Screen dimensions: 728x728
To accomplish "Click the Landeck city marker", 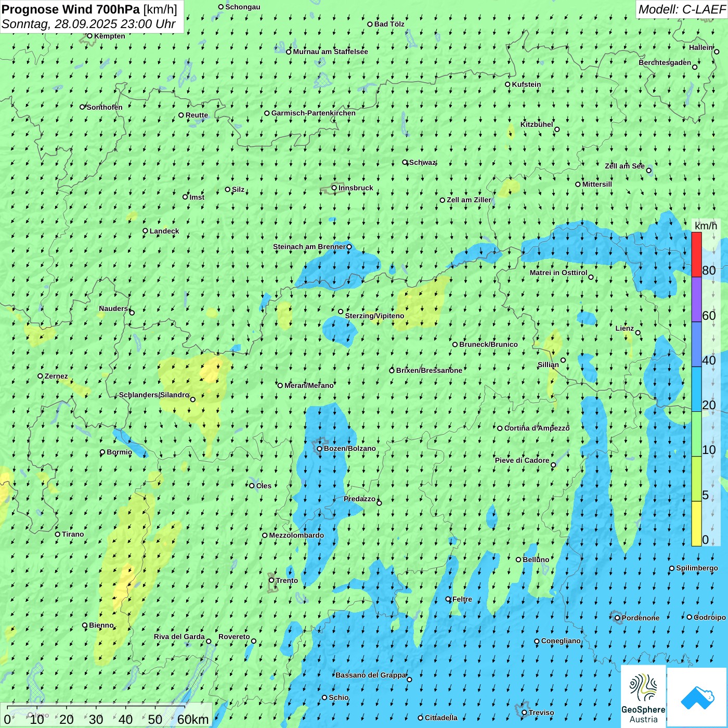I will 145,231.
